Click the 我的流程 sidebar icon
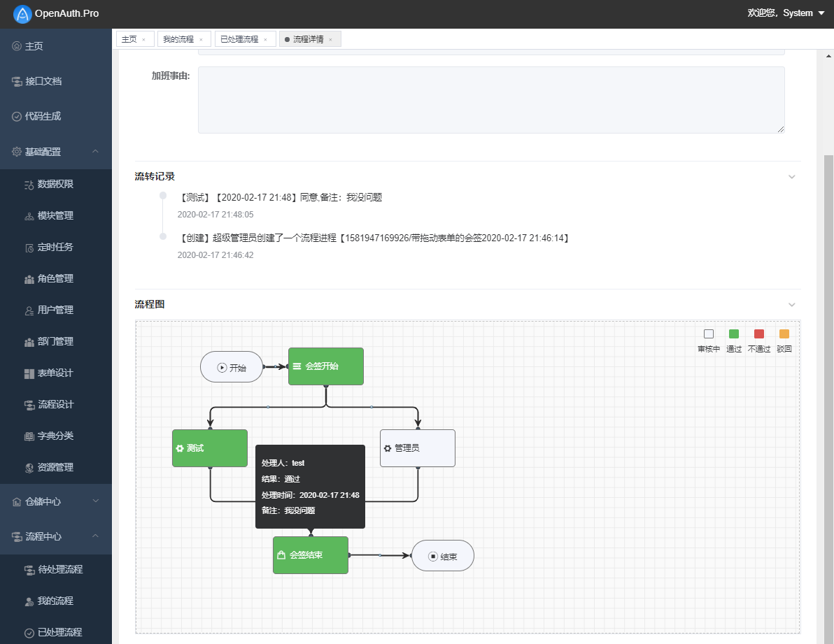 [x=29, y=601]
